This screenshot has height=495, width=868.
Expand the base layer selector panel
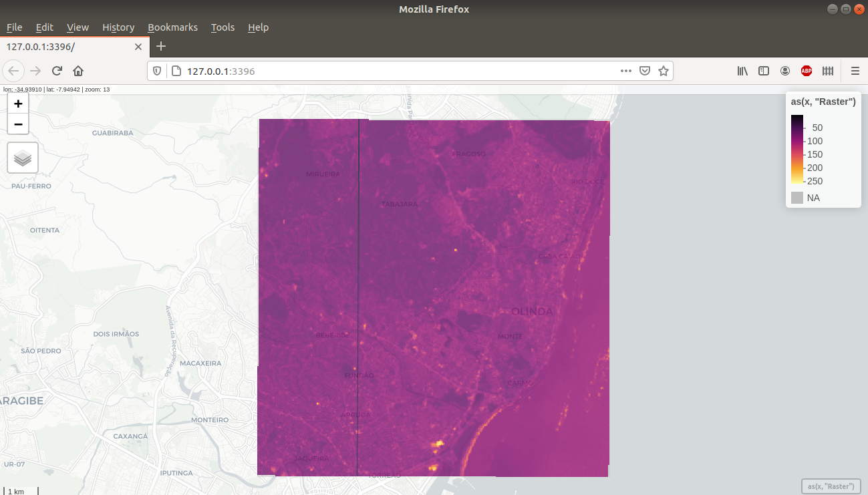(22, 158)
